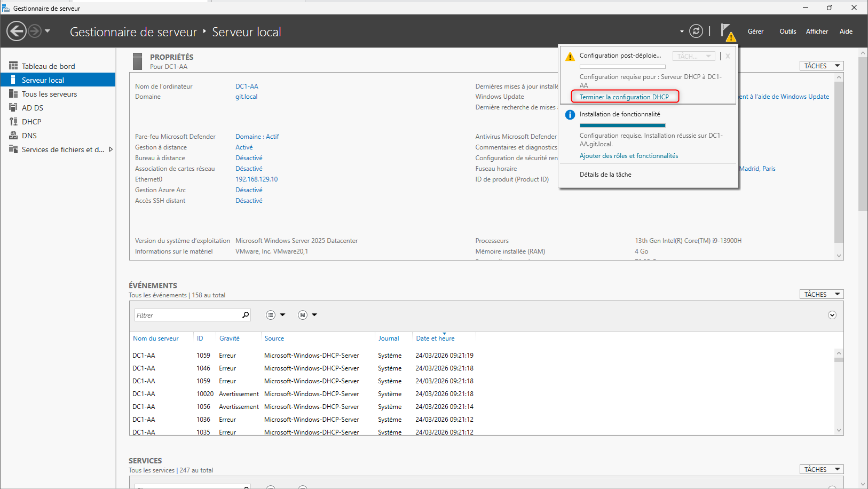Click Gestion à distance Activé link
The width and height of the screenshot is (868, 489).
pos(244,147)
